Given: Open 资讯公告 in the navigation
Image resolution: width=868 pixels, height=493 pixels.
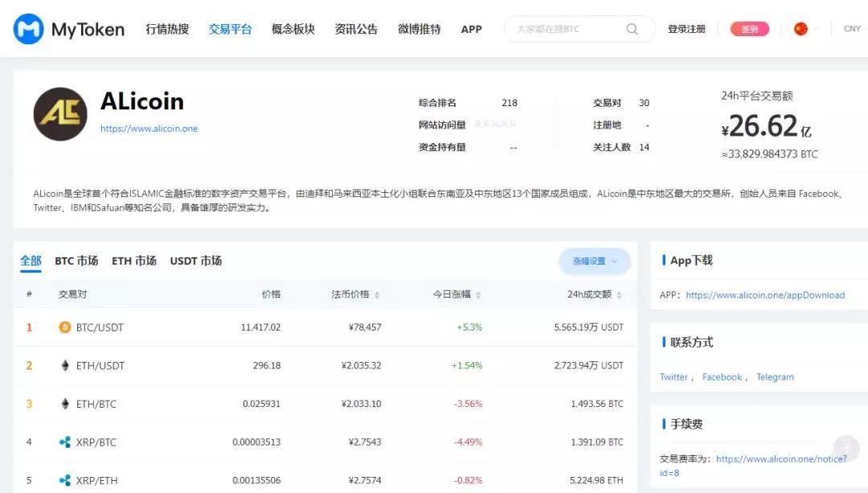Looking at the screenshot, I should point(357,29).
